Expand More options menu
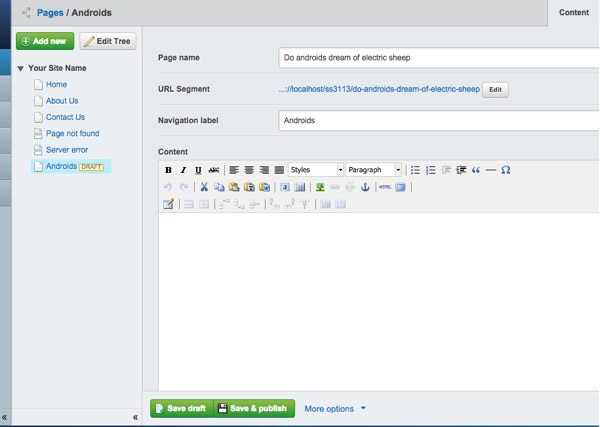 pos(335,409)
